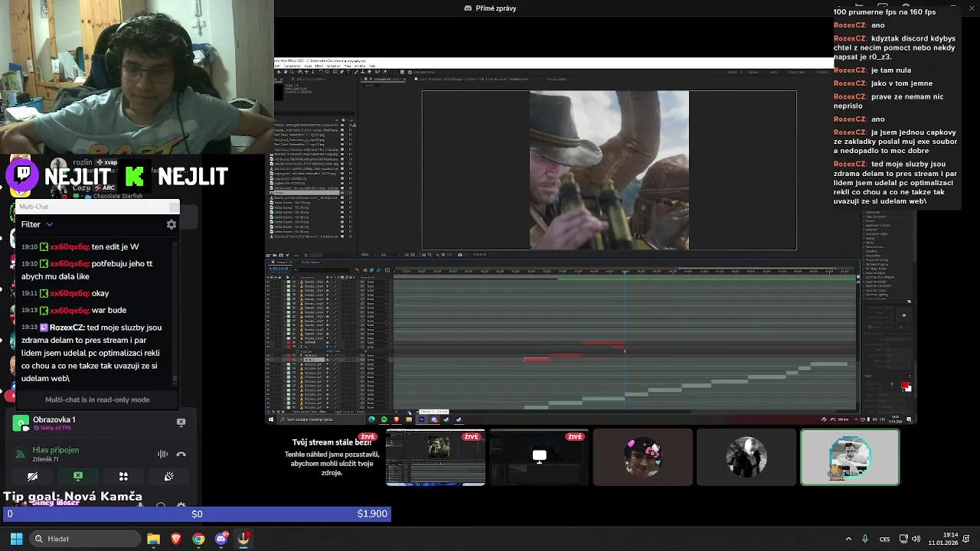This screenshot has height=551, width=980.
Task: Open Google Chrome from taskbar
Action: click(x=198, y=539)
